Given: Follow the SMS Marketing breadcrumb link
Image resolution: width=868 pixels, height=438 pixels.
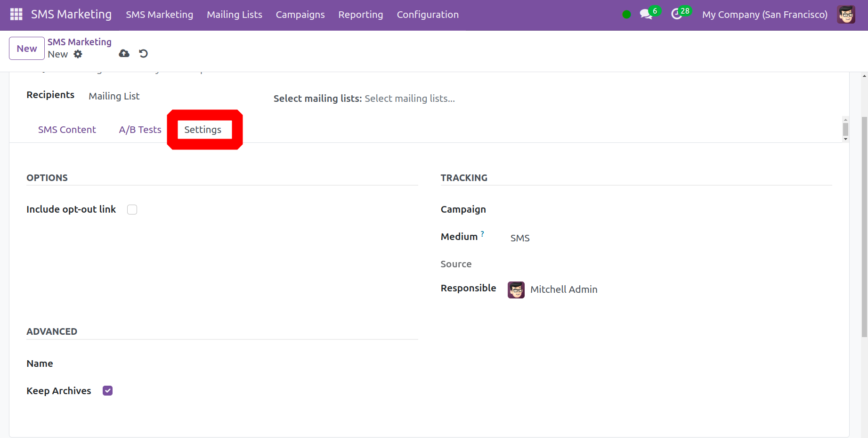Looking at the screenshot, I should 79,42.
